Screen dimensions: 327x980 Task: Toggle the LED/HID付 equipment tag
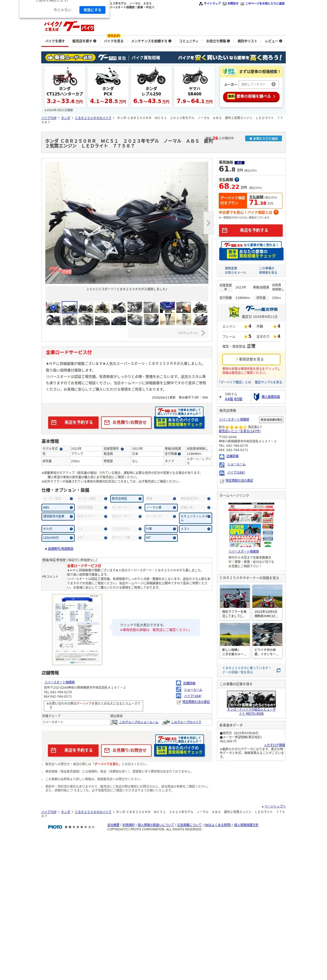point(58,538)
